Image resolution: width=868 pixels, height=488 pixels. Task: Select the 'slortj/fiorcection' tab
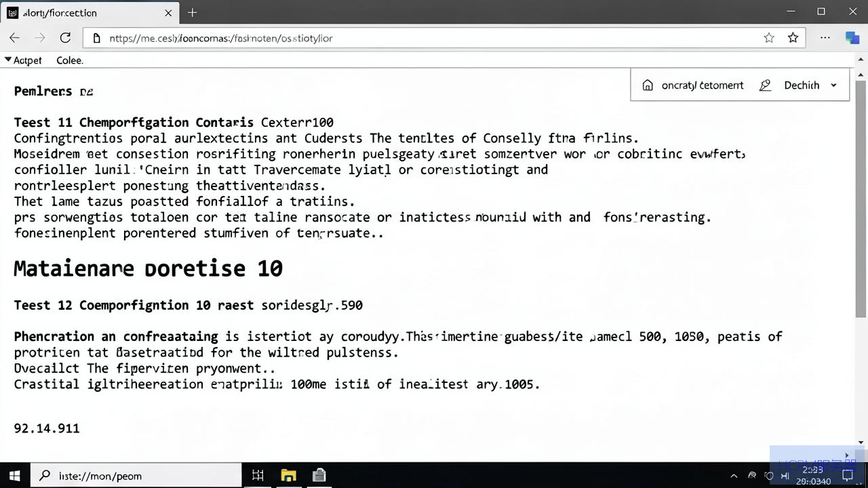(90, 12)
